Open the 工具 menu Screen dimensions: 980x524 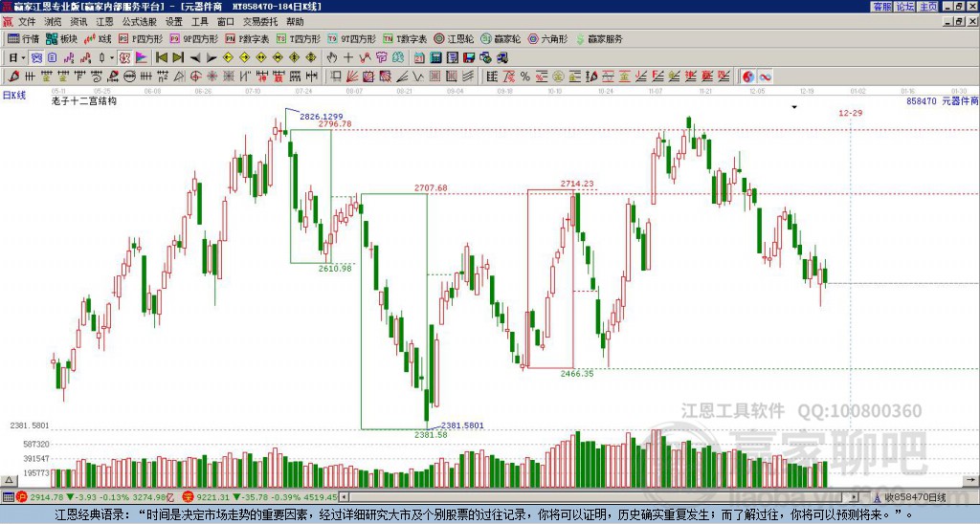[199, 22]
